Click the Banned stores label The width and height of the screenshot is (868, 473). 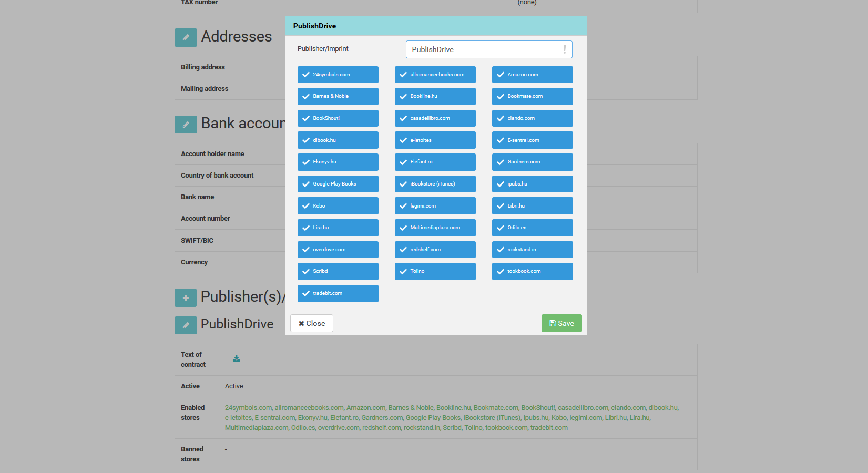[192, 454]
